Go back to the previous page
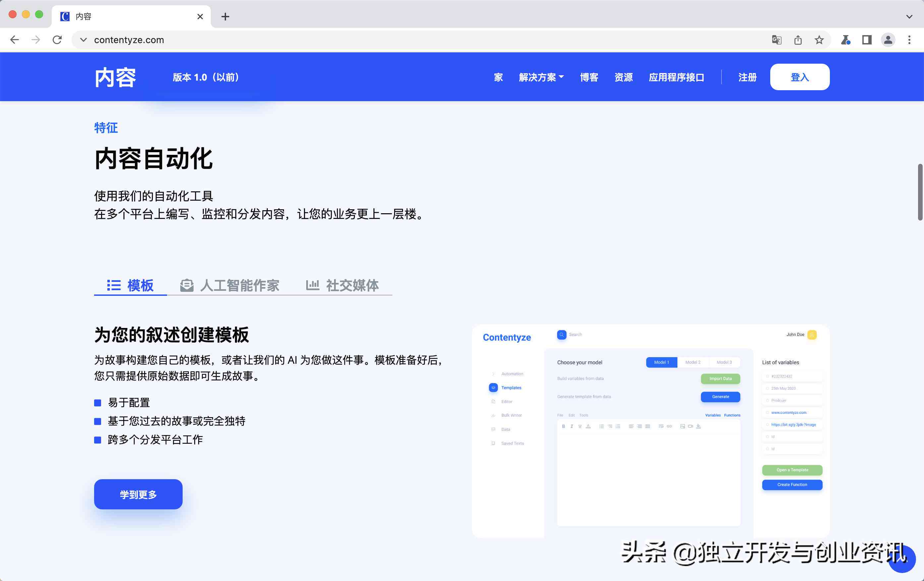Viewport: 924px width, 581px height. tap(15, 39)
